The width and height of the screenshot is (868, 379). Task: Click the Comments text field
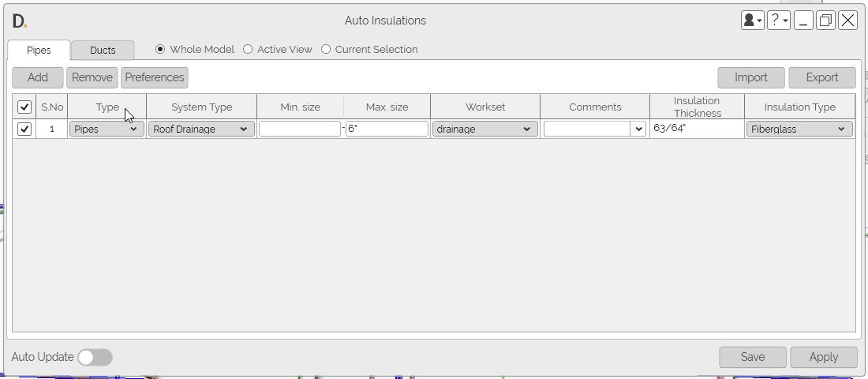click(587, 129)
